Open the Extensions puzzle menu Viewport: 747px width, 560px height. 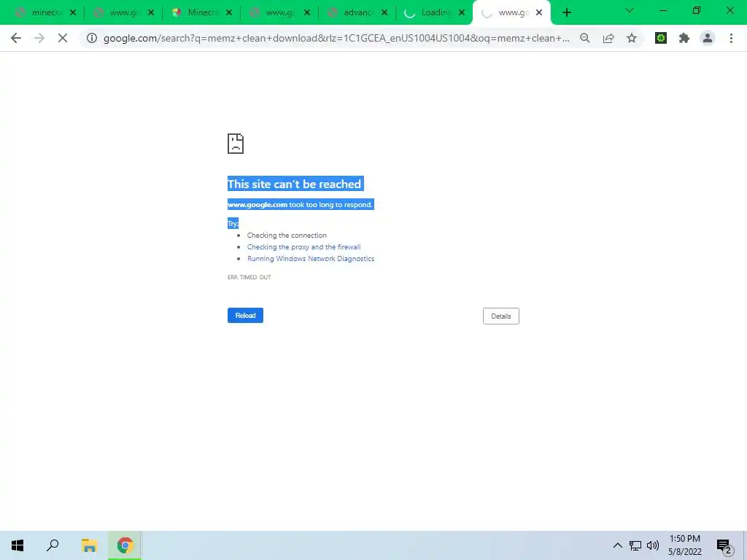[x=684, y=38]
